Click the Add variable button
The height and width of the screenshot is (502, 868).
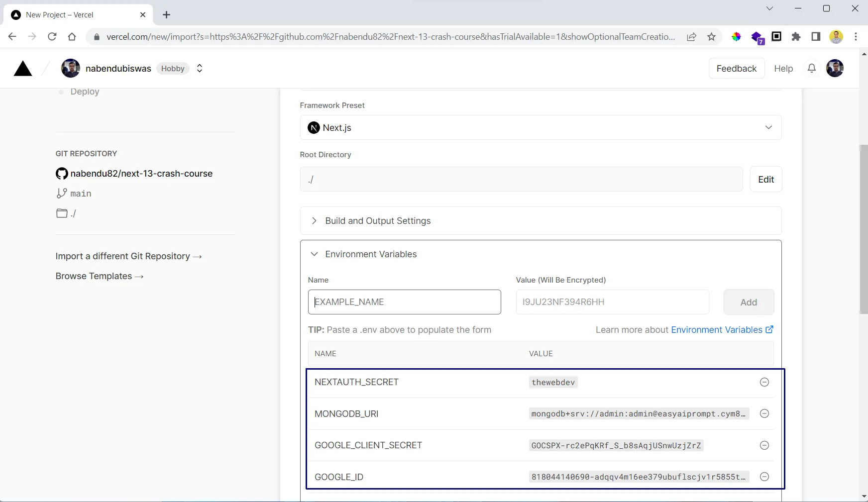[749, 302]
